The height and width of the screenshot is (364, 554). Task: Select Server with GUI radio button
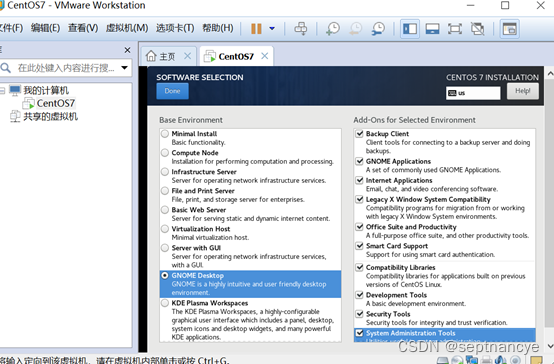coord(165,248)
